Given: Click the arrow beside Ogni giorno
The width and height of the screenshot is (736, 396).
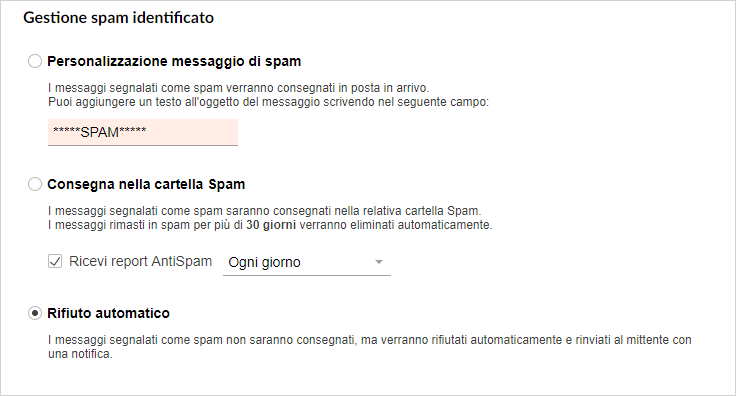Looking at the screenshot, I should [379, 262].
